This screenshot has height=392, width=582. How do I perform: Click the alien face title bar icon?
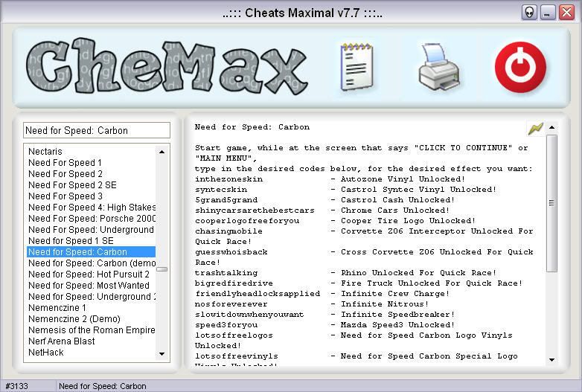pos(529,13)
